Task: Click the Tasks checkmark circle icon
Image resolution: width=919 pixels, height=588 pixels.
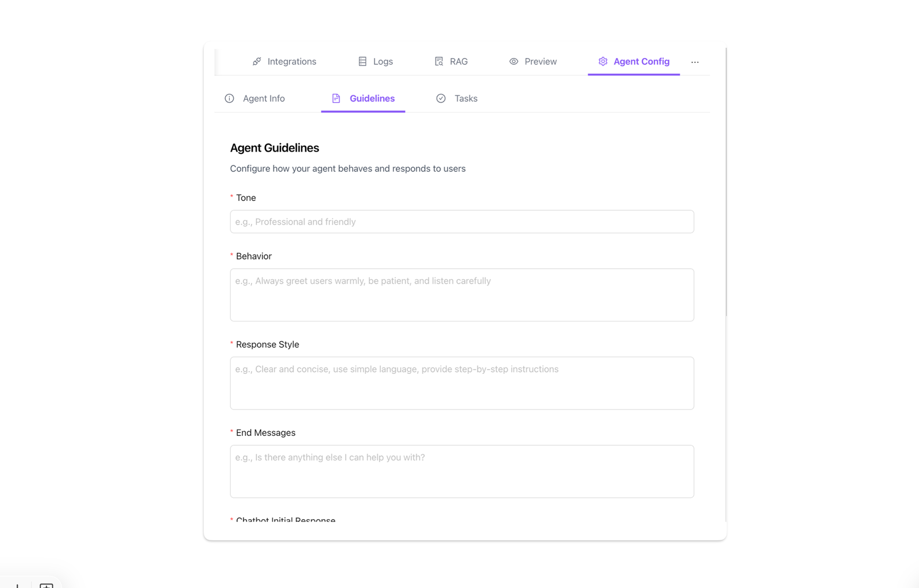Action: pos(441,98)
